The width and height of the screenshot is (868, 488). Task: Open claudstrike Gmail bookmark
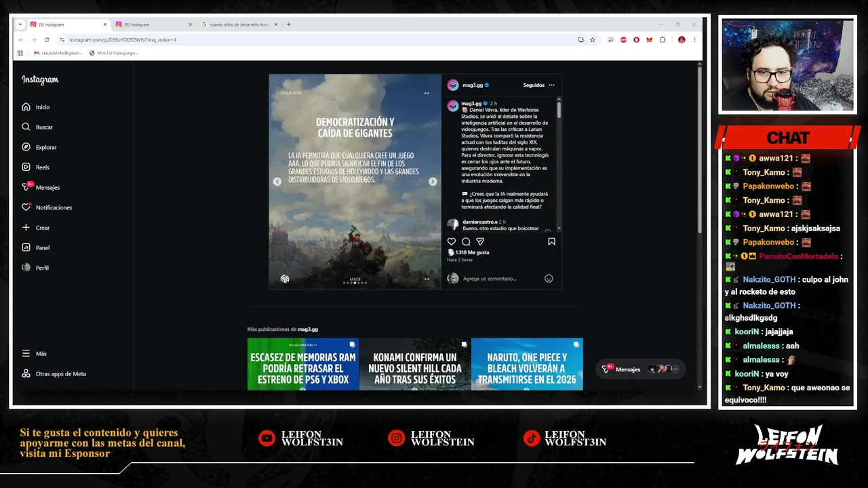57,53
